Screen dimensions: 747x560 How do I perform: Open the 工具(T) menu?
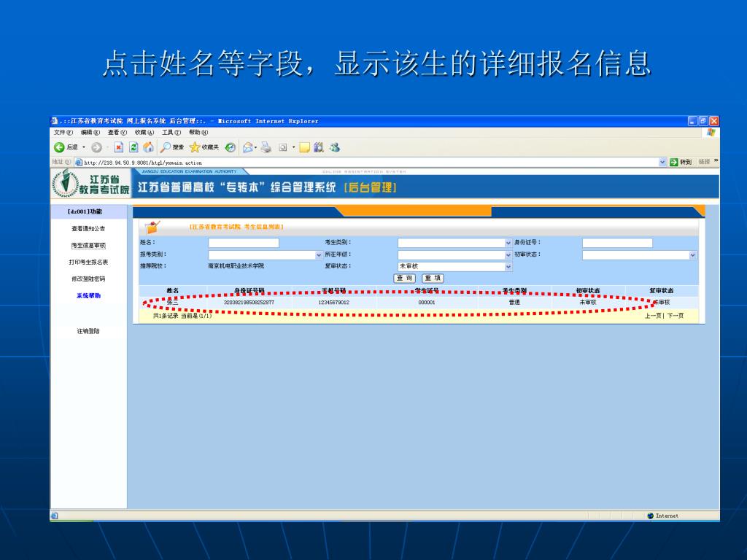point(171,133)
